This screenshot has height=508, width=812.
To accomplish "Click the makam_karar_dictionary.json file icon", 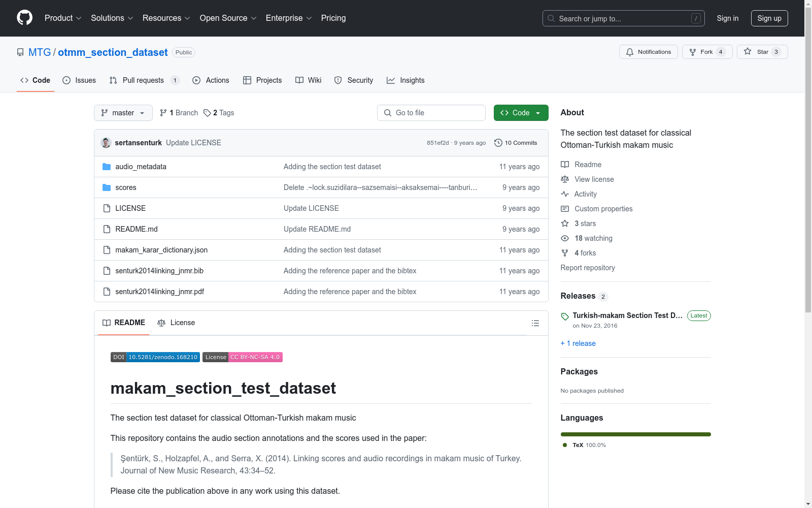I will coord(107,250).
